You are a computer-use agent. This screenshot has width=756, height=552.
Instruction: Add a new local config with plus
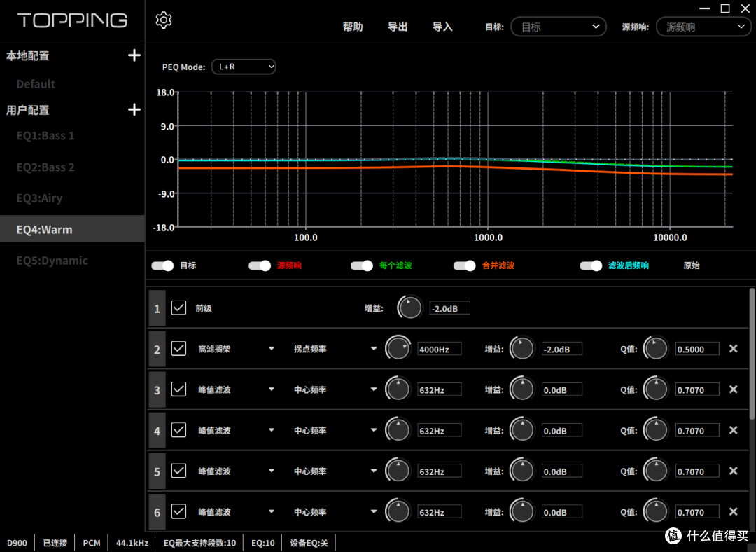134,55
